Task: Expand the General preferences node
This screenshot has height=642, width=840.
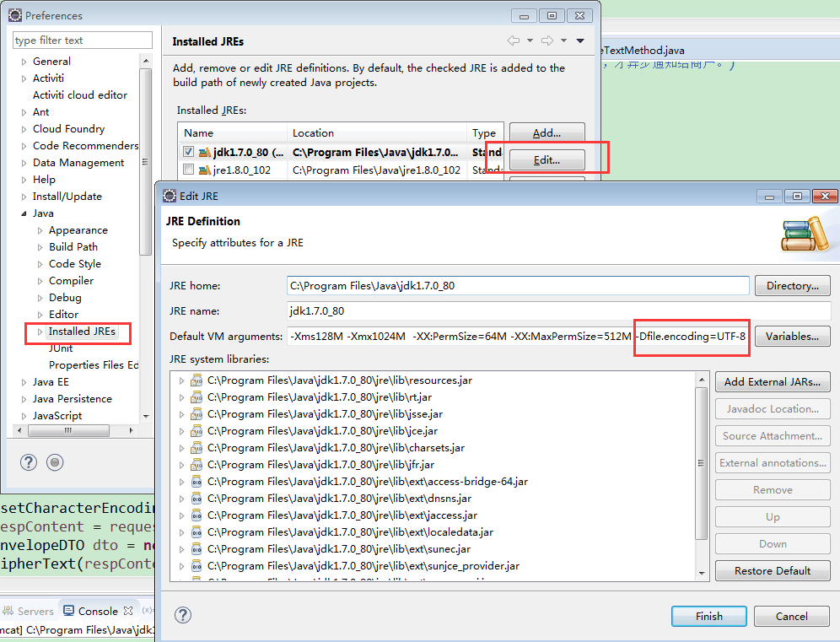Action: click(x=24, y=62)
